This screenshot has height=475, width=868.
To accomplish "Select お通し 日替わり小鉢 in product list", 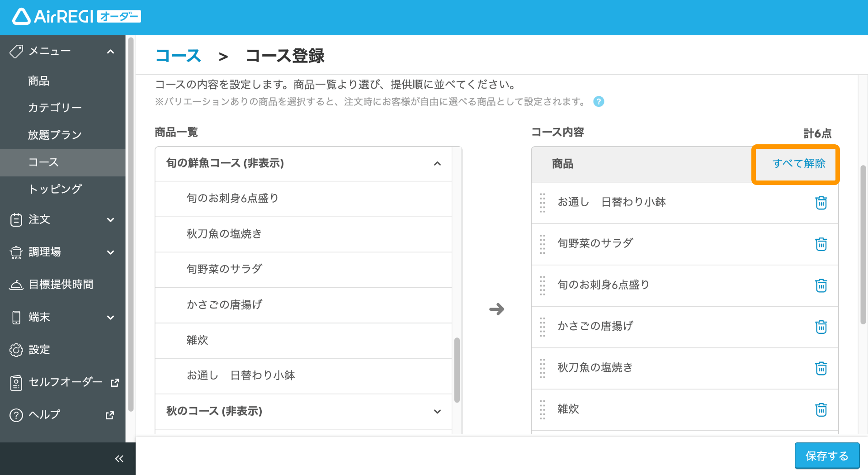I will (x=303, y=376).
